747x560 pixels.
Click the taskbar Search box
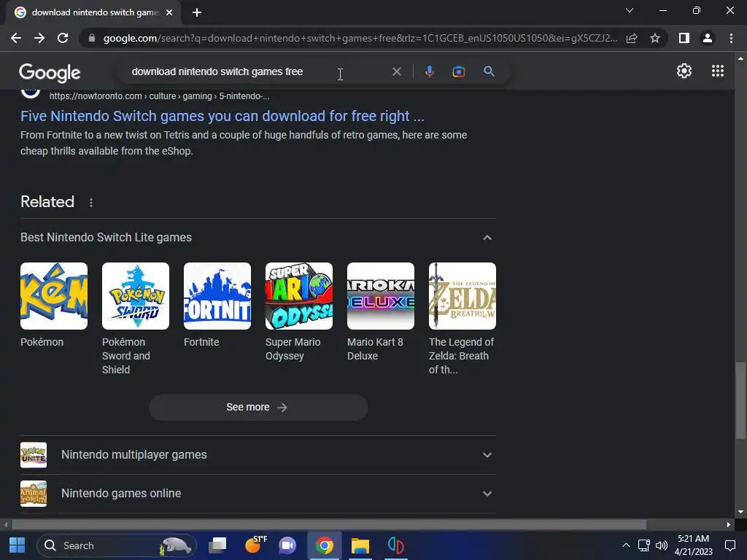[x=117, y=545]
